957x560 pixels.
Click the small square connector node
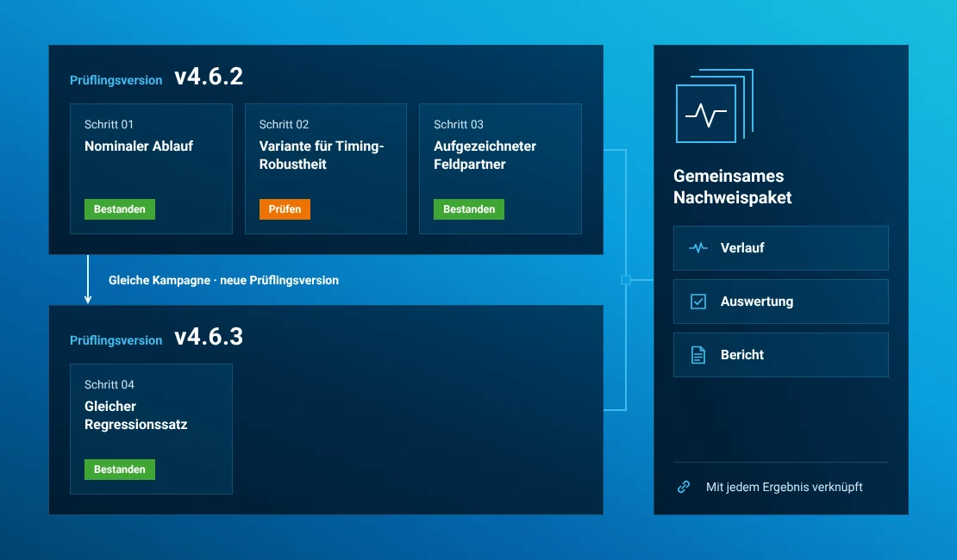pos(626,280)
